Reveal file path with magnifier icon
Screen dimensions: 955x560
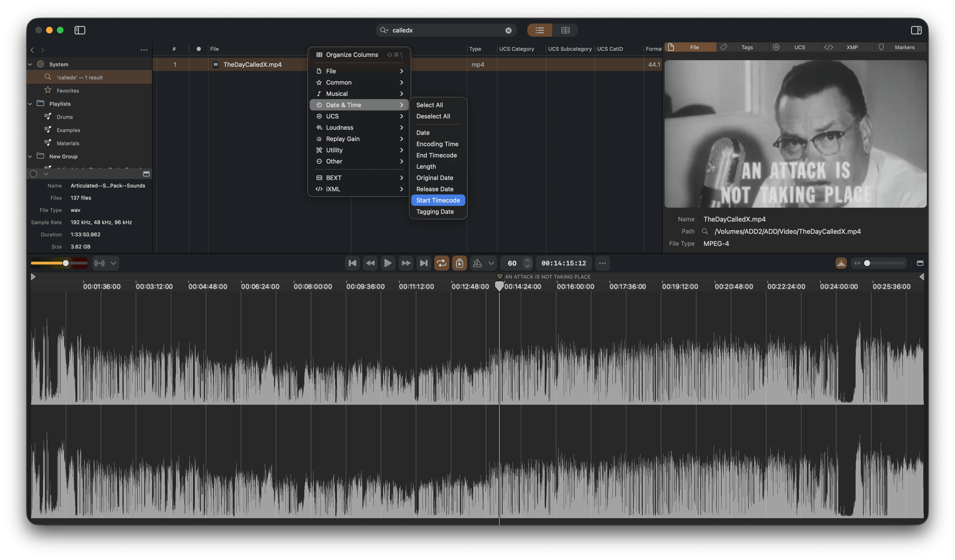pyautogui.click(x=705, y=232)
